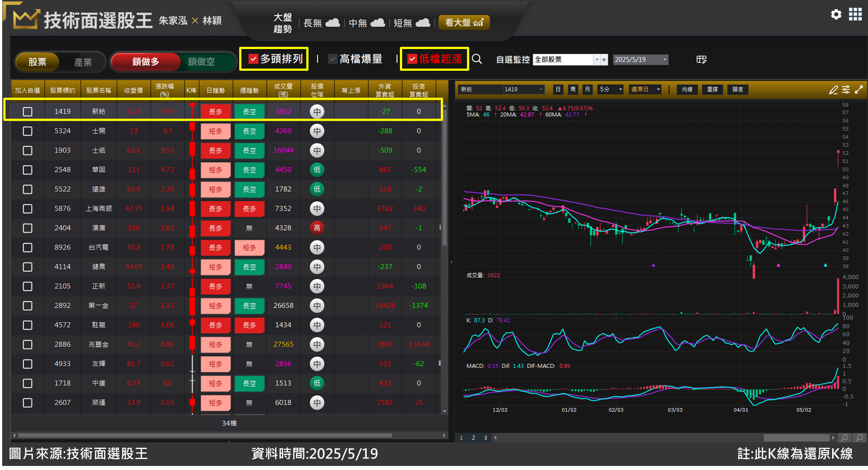868x470 pixels.
Task: Sort by the 漲跌幅(%) column arrow
Action: tap(180, 91)
